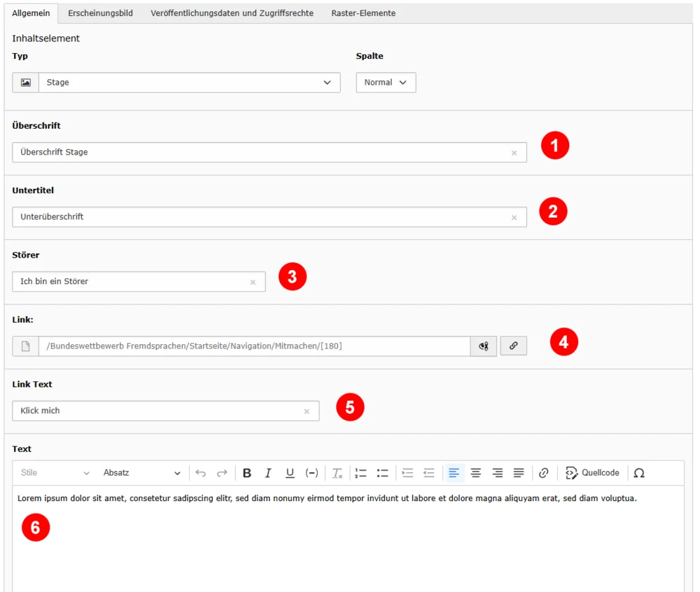Viewport: 700px width, 592px height.
Task: Click the Quellcode source button
Action: (592, 473)
